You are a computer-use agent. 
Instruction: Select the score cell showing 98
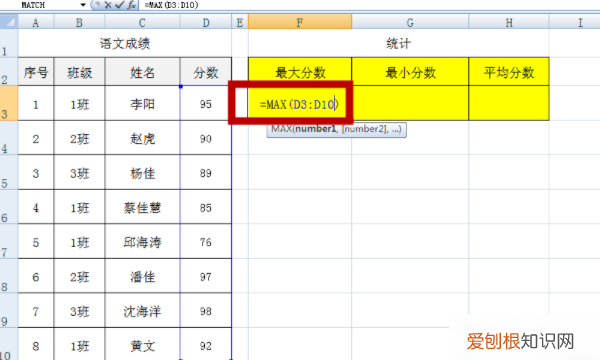206,310
